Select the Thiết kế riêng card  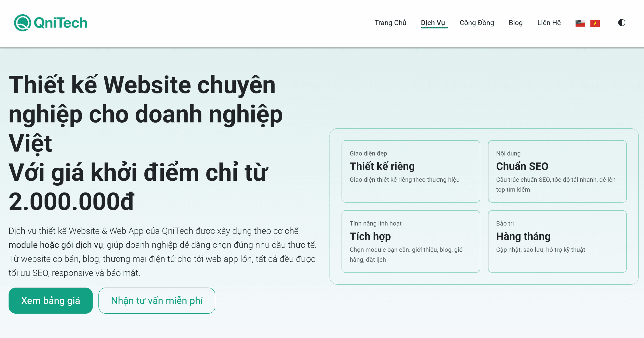pyautogui.click(x=411, y=171)
